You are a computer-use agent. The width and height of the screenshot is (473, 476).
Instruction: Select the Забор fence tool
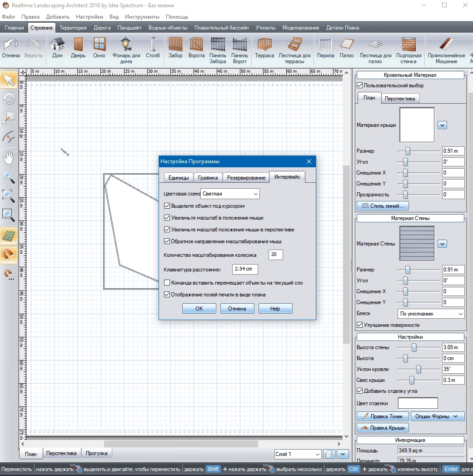(175, 49)
